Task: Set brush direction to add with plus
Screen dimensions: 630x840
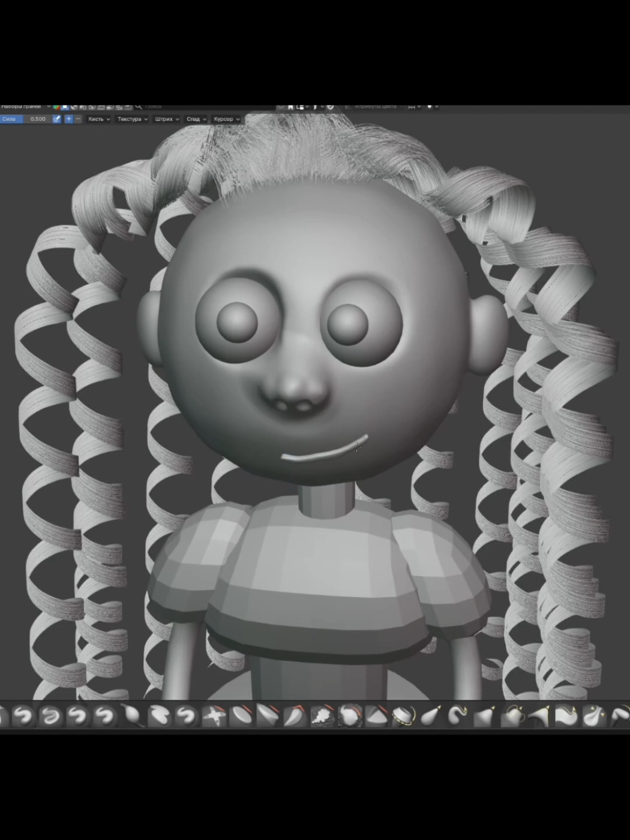Action: (68, 119)
